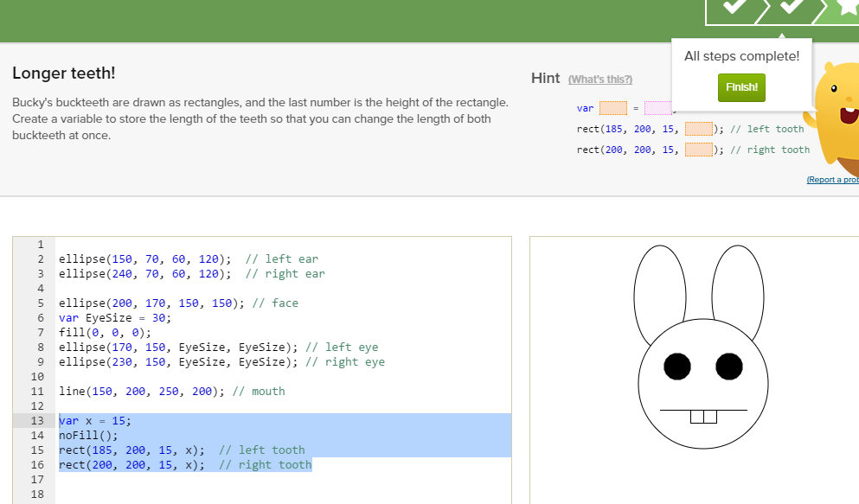Image resolution: width=859 pixels, height=504 pixels.
Task: Click the "All steps complete!" popup message
Action: [x=741, y=55]
